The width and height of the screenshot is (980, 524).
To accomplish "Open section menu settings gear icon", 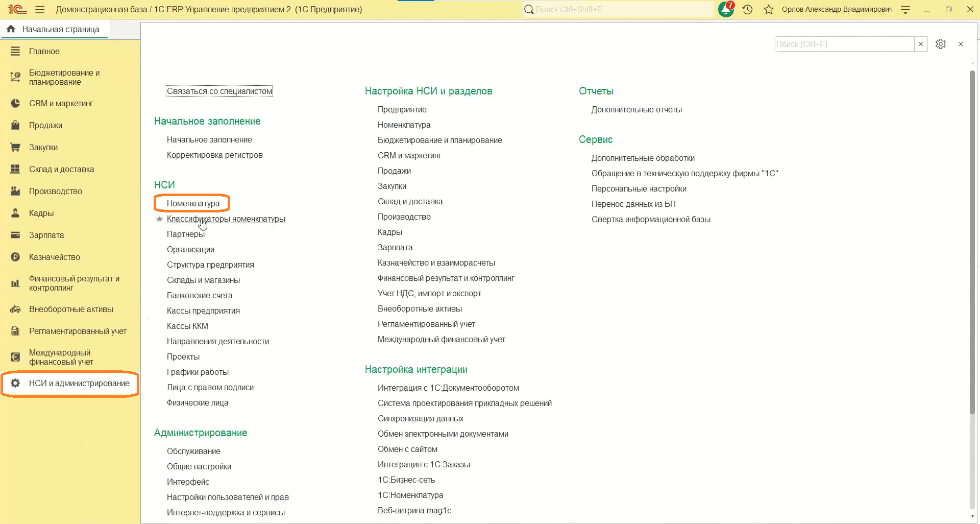I will [941, 44].
